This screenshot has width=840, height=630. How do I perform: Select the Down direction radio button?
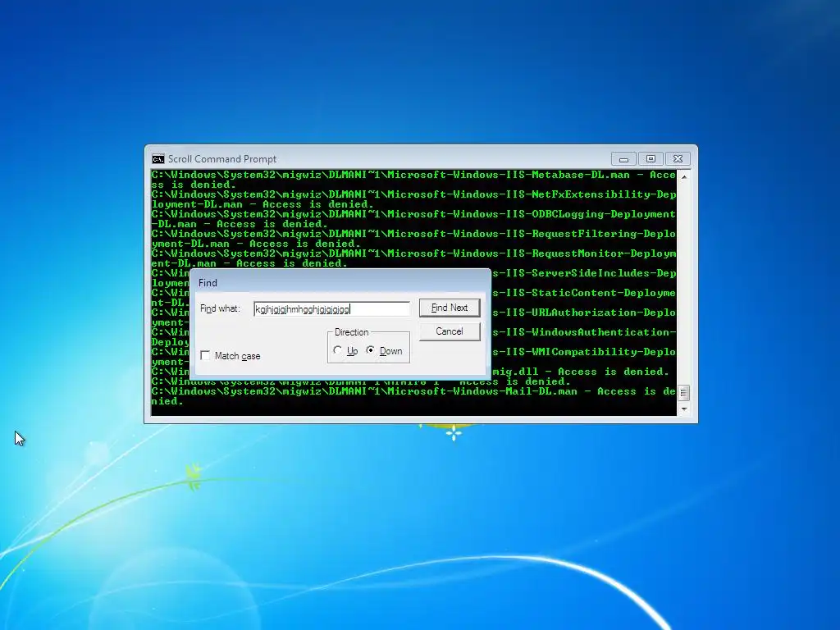370,350
